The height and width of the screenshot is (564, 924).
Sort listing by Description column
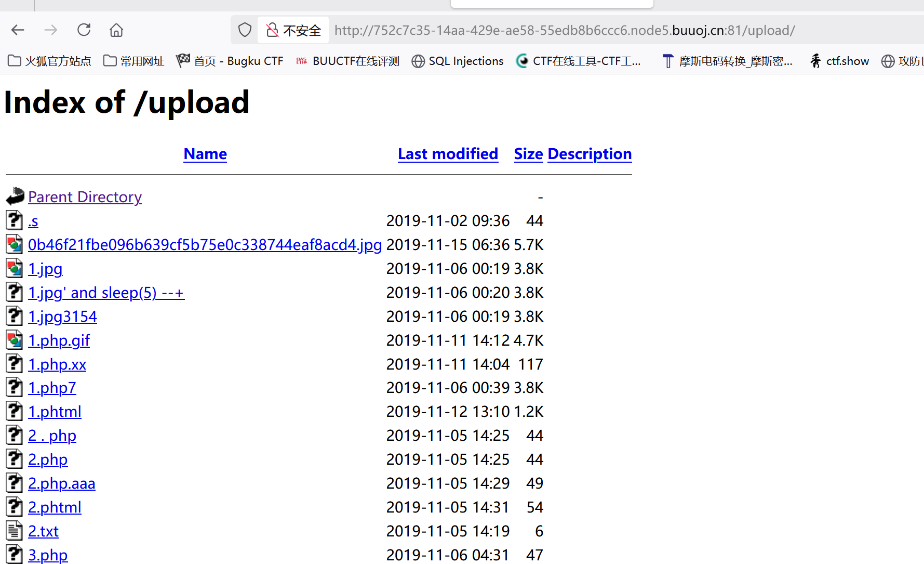click(x=590, y=154)
